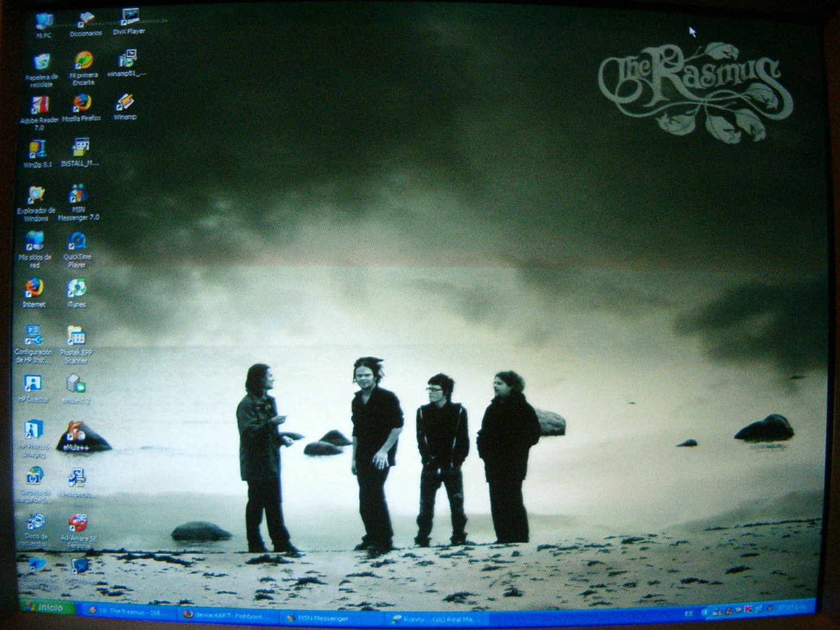Open Explorador de Windows shortcut
Screen dimensions: 840x630
tap(36, 204)
